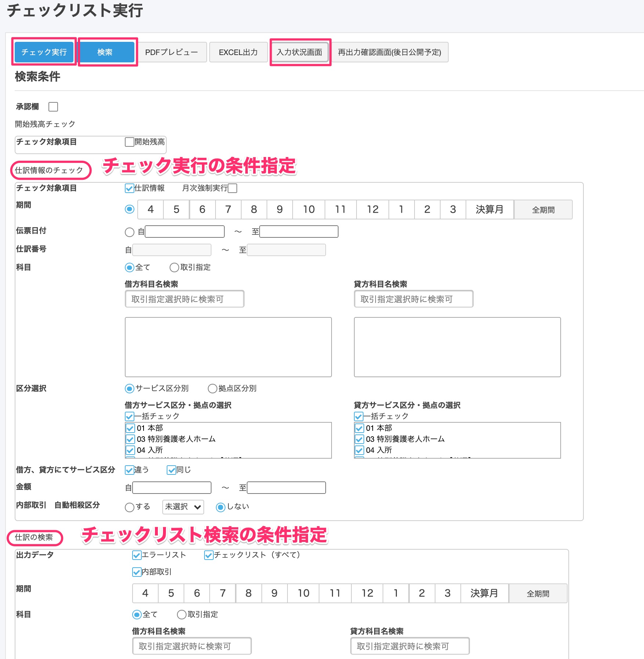Select する for 内部取引 自動相殺区分

coord(129,507)
